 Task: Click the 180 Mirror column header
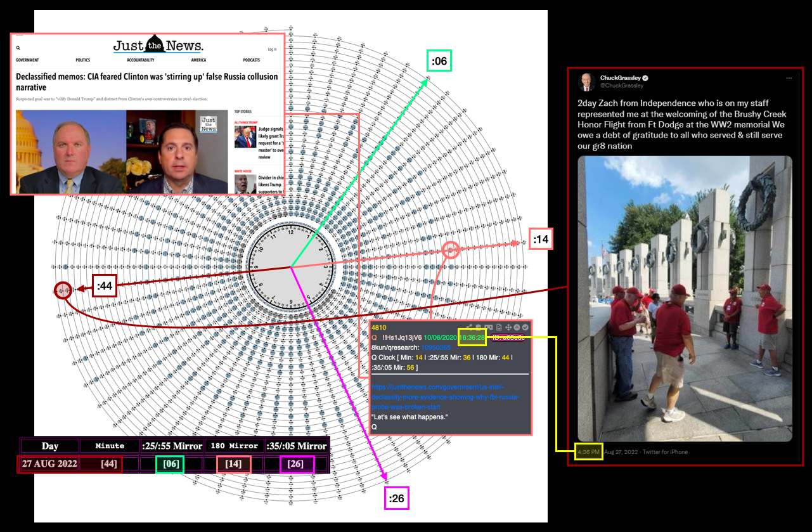[233, 446]
